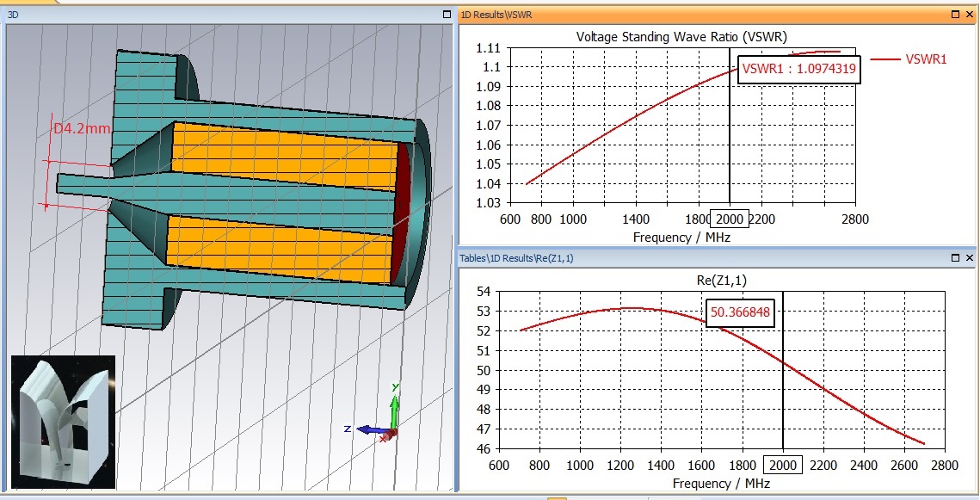Screen dimensions: 980x500
Task: Click the XYZ coordinate axis gizmo
Action: 375,414
